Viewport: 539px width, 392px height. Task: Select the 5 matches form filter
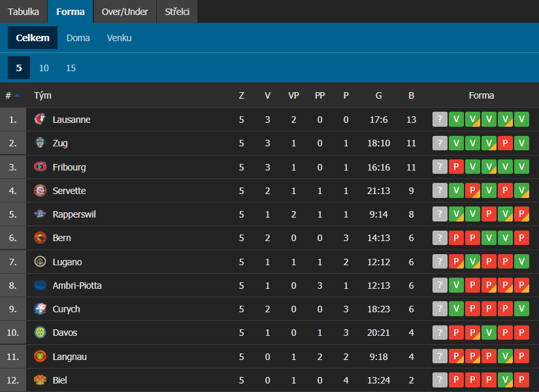[19, 68]
